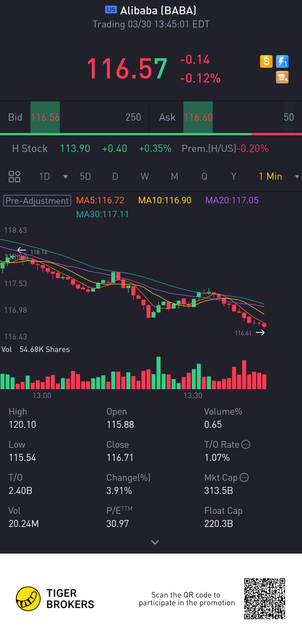Tap the Float Cap value 220.3B
Image resolution: width=302 pixels, height=644 pixels.
219,524
